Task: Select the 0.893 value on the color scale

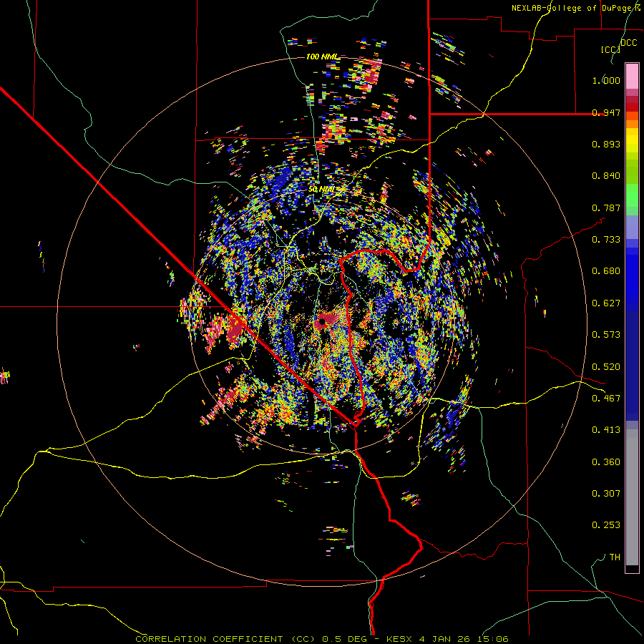Action: pos(606,144)
